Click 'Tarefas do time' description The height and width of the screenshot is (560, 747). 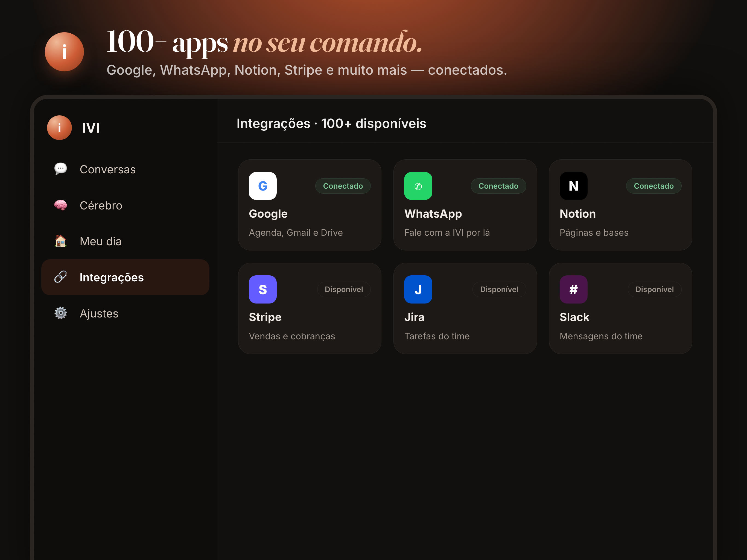click(x=437, y=336)
